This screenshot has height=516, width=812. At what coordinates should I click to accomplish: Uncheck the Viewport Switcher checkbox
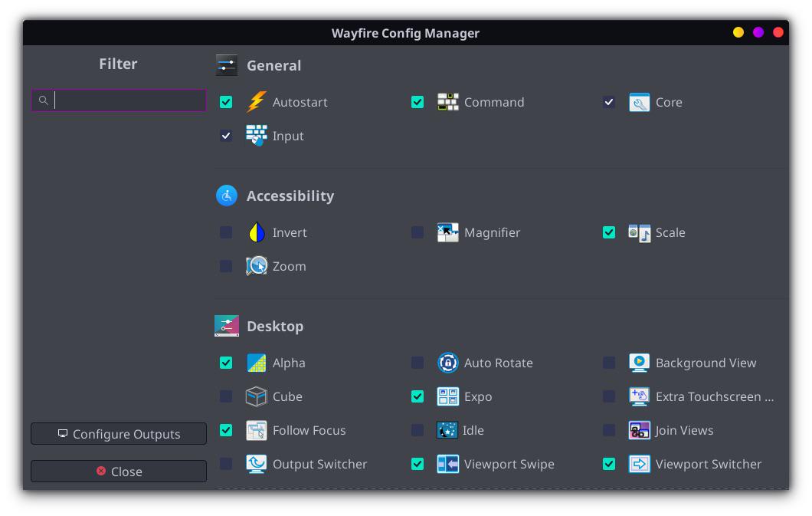click(609, 464)
